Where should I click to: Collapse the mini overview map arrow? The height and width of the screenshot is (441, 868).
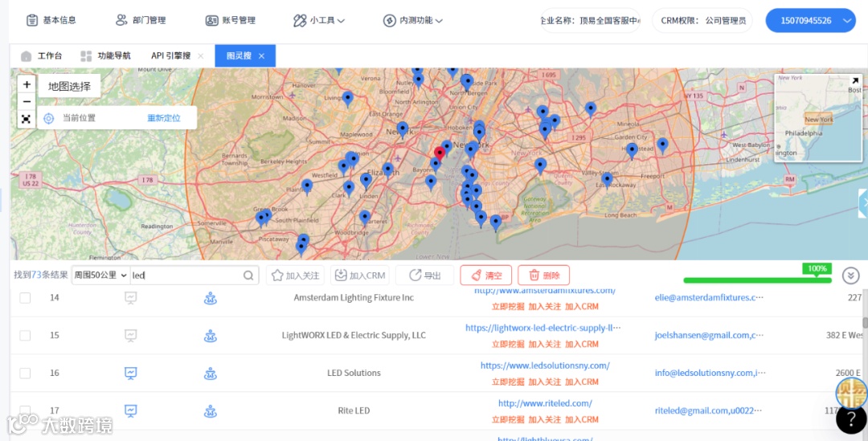(x=854, y=81)
